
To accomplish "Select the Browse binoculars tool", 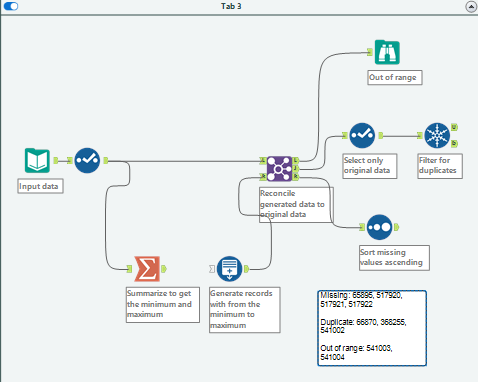I will [x=387, y=52].
